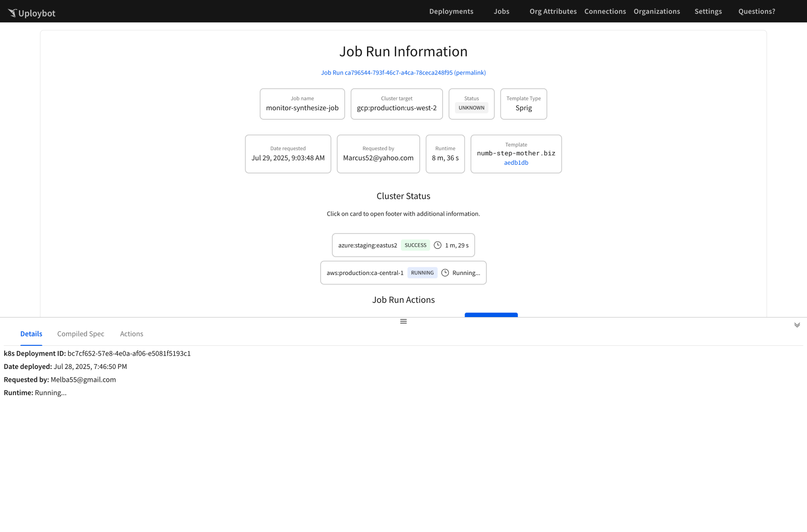Click the clock icon on aws production card
Image resolution: width=807 pixels, height=532 pixels.
pos(445,272)
